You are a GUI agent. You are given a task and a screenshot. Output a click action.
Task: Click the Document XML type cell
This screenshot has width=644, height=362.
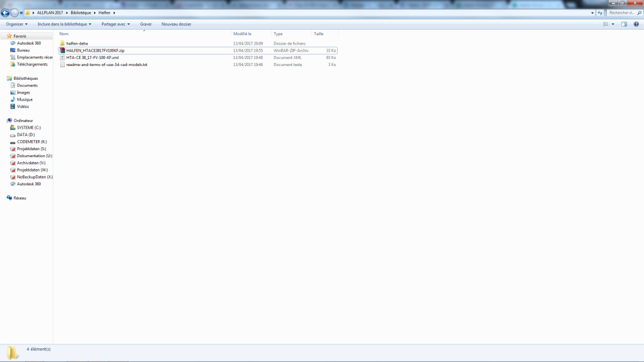click(x=287, y=57)
